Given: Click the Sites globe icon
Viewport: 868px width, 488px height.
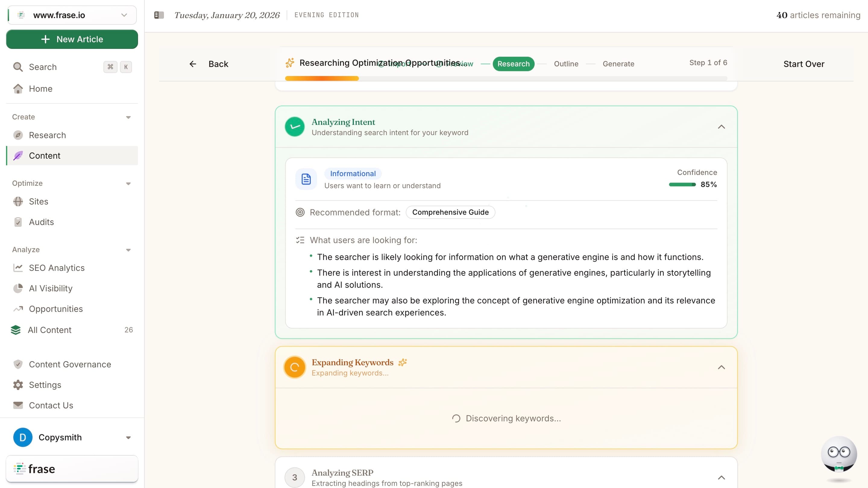Looking at the screenshot, I should point(18,201).
